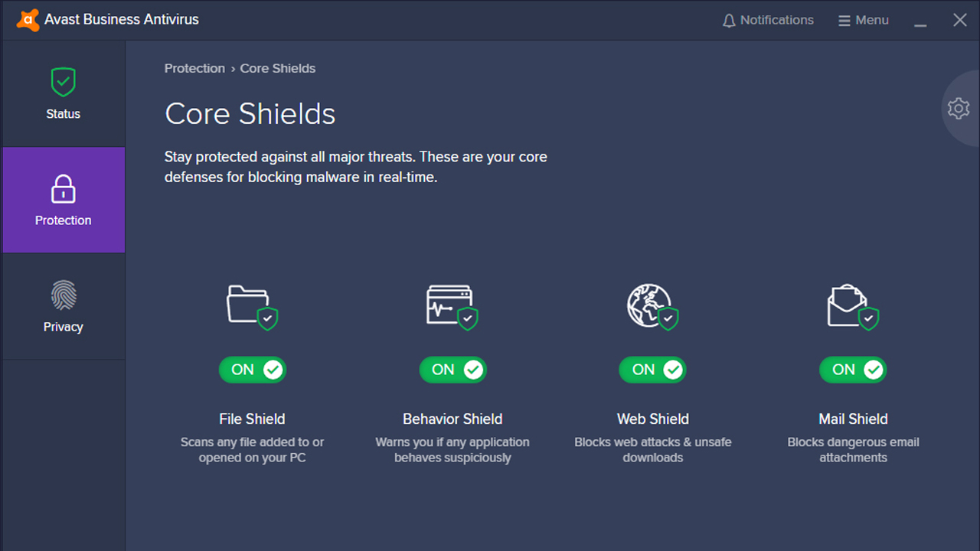The width and height of the screenshot is (980, 551).
Task: Open the settings gear icon
Action: pos(958,109)
